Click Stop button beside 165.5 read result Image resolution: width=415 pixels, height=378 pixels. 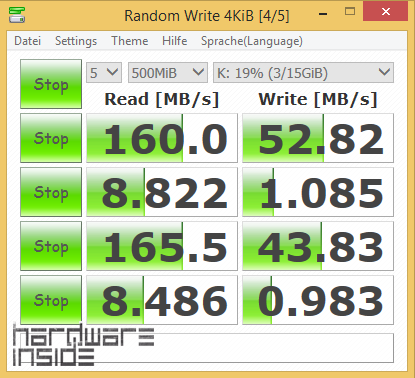[x=51, y=246]
